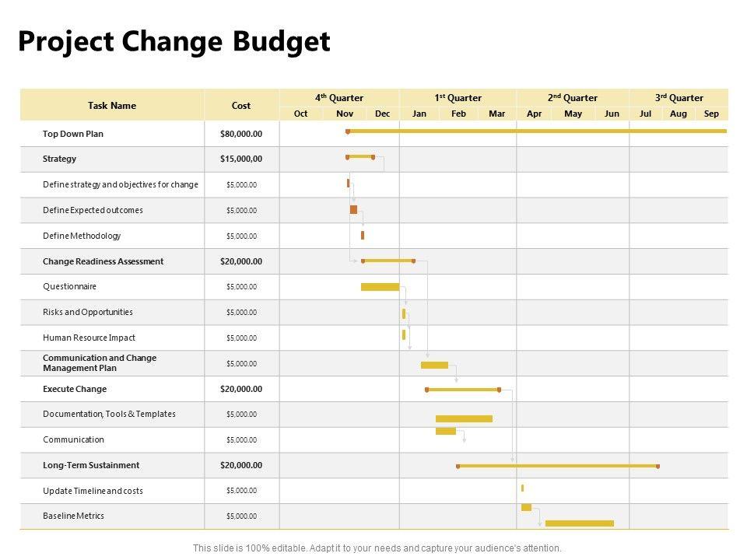
Task: Click the Communication and Change Management Plan bar
Action: pyautogui.click(x=434, y=365)
